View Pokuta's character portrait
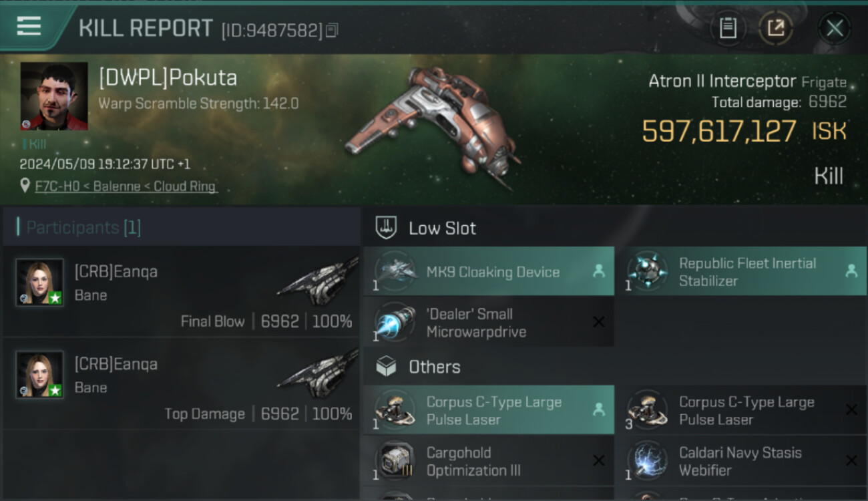The width and height of the screenshot is (868, 501). [54, 96]
